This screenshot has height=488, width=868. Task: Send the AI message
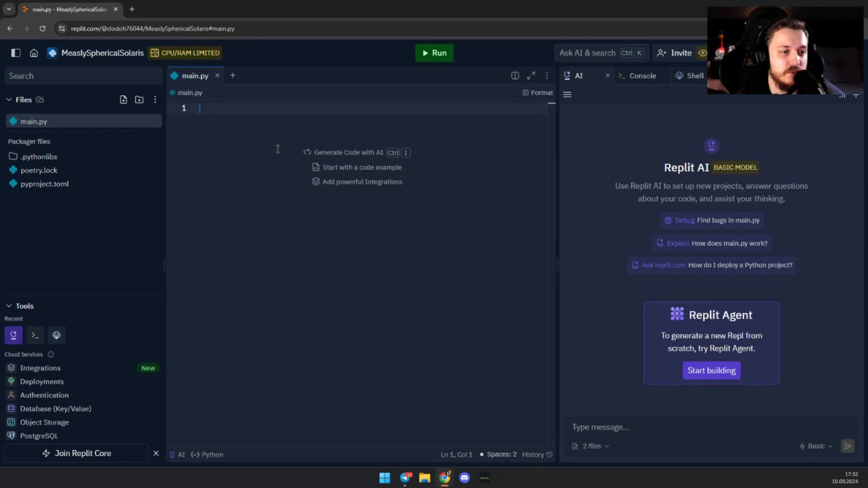[848, 446]
